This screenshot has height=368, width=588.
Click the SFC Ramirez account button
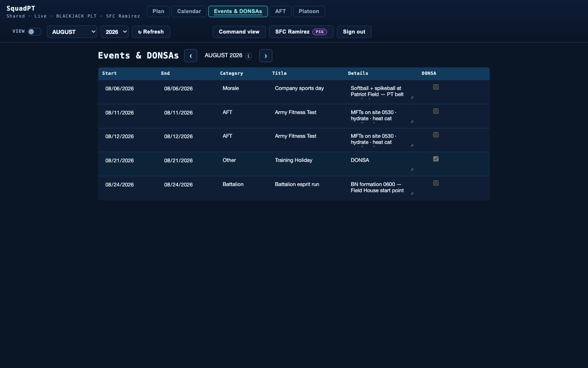(x=301, y=32)
